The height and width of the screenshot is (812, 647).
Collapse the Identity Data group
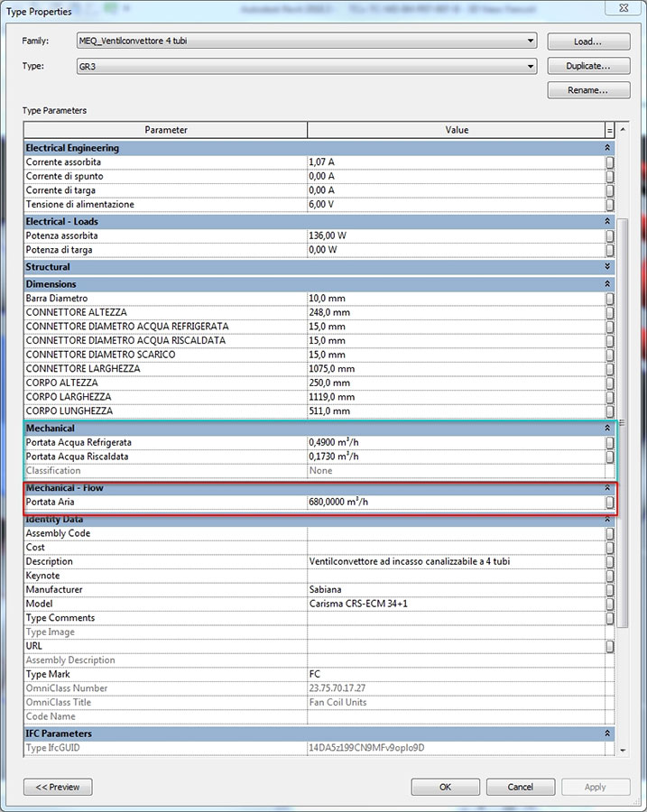[608, 520]
